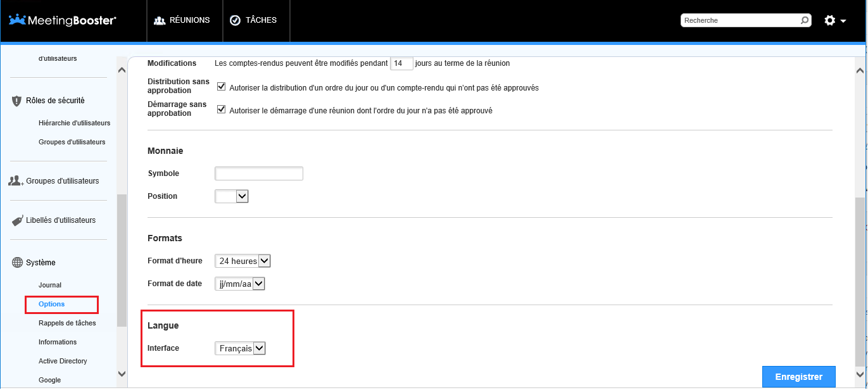This screenshot has width=868, height=390.
Task: Uncheck Démarrage sans approbation checkbox
Action: pos(222,110)
